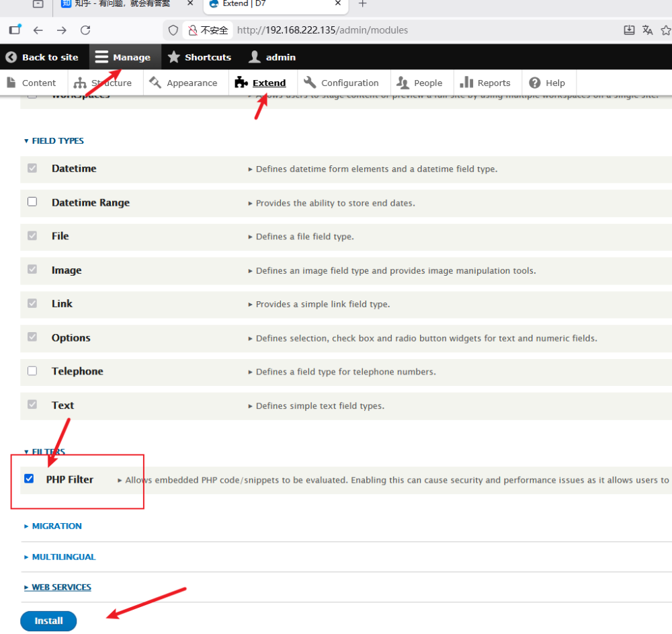This screenshot has width=672, height=634.
Task: Click the disabled Link checkbox
Action: point(32,303)
